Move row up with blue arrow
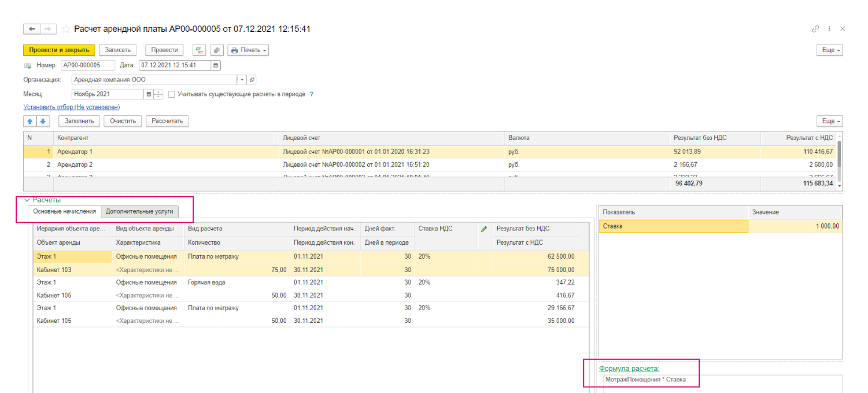 coord(29,121)
